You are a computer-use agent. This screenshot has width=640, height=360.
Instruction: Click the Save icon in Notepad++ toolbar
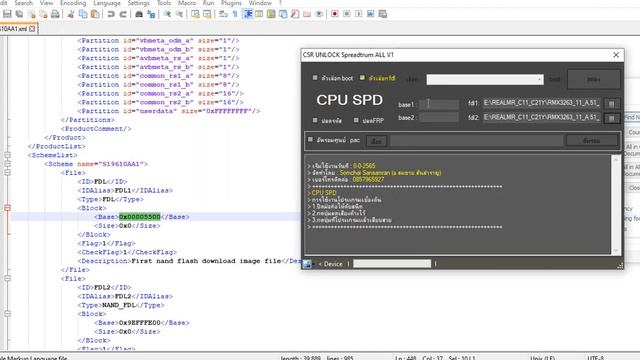[7, 14]
